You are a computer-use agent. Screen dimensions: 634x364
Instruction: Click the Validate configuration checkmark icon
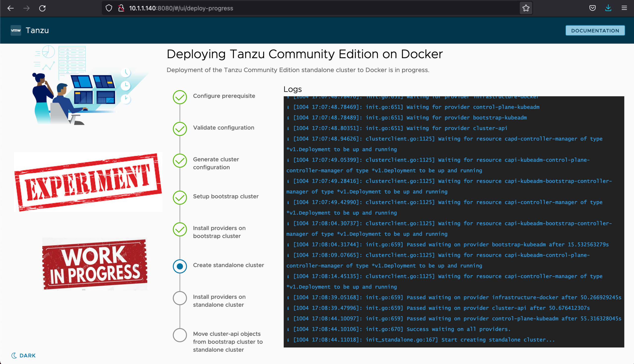180,129
